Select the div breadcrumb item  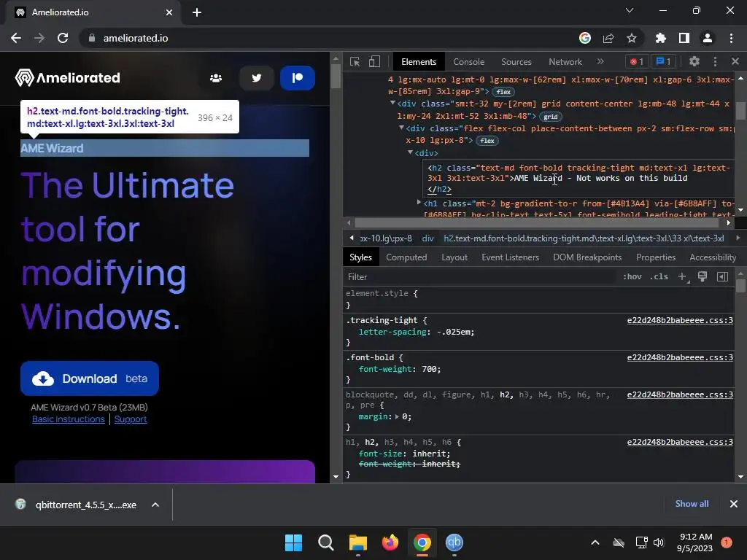pos(427,238)
